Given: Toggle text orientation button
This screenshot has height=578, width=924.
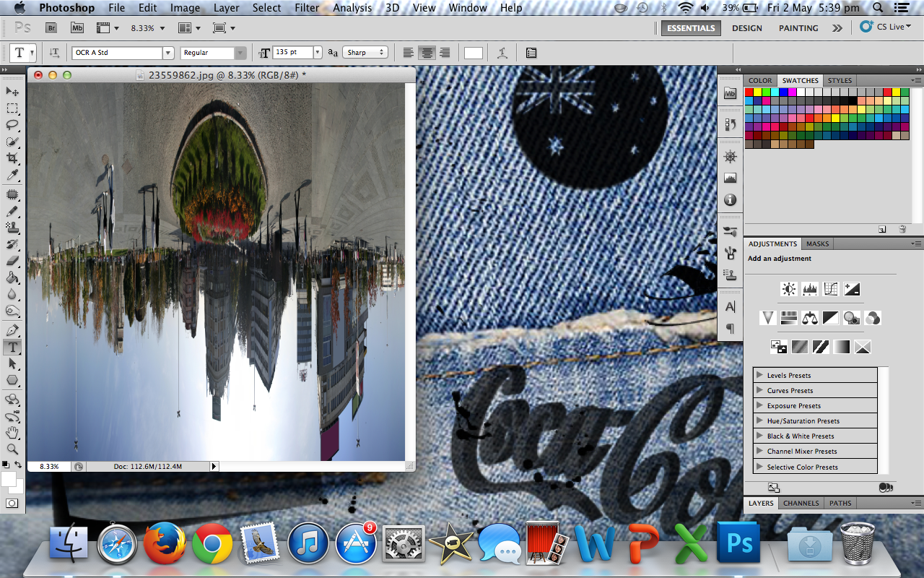Looking at the screenshot, I should click(x=54, y=53).
